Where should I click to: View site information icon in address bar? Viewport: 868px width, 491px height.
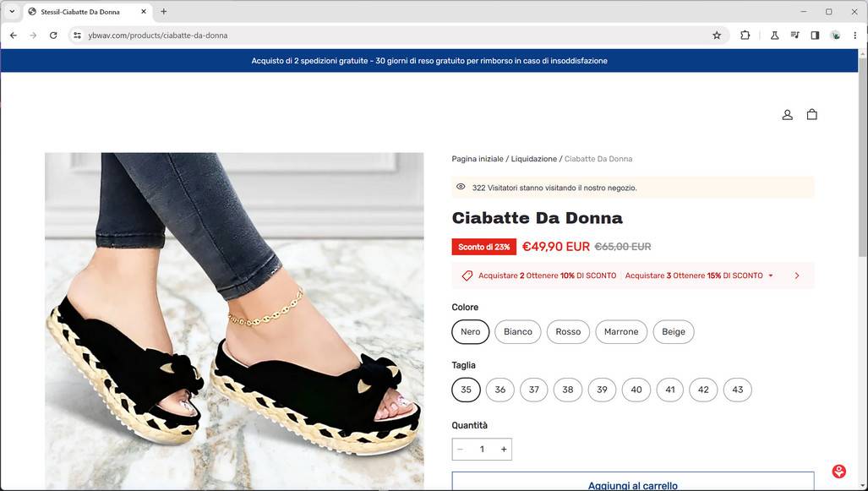click(x=78, y=35)
